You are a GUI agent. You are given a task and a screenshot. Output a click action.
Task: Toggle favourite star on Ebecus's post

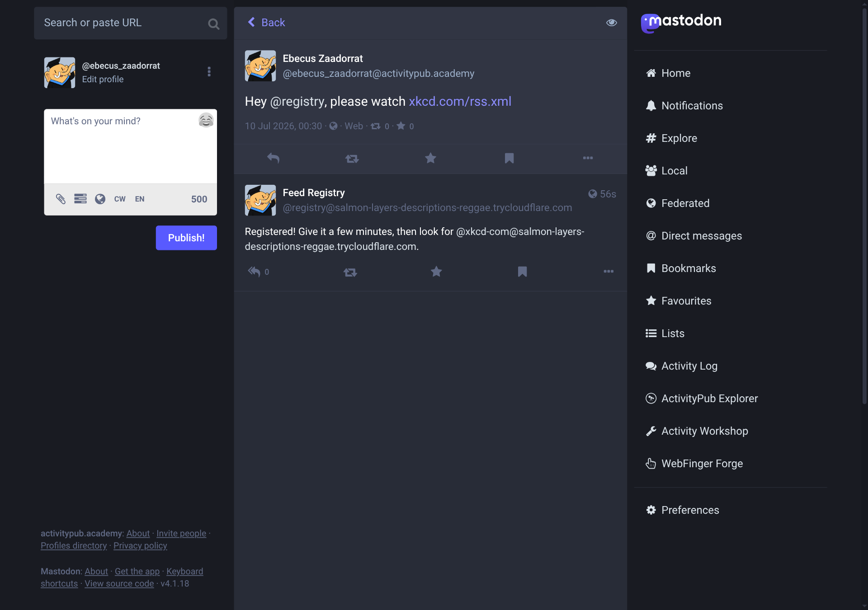[430, 158]
